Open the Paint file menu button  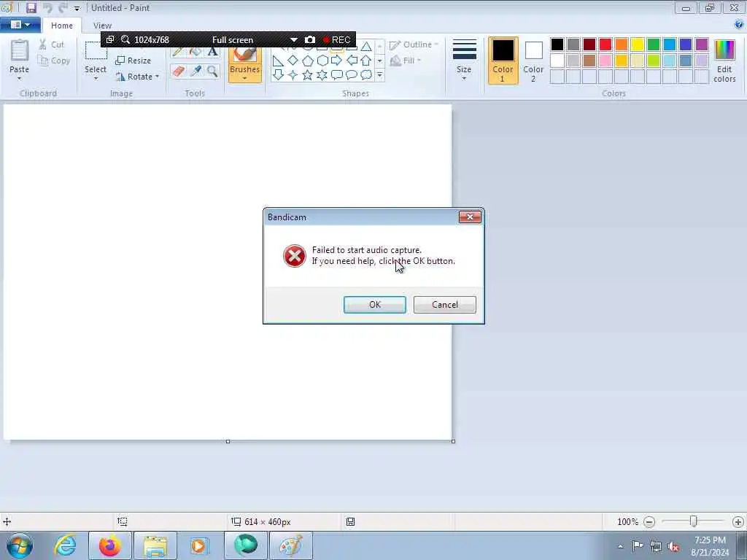coord(20,25)
